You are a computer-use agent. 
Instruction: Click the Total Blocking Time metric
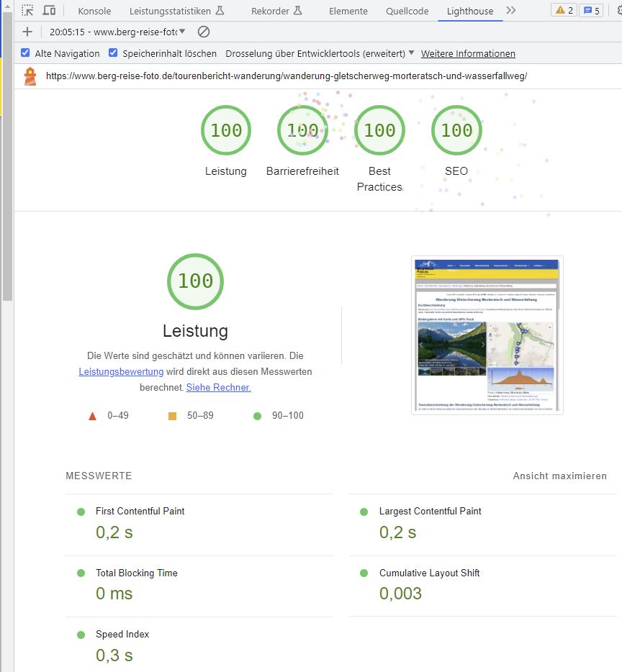coord(199,586)
